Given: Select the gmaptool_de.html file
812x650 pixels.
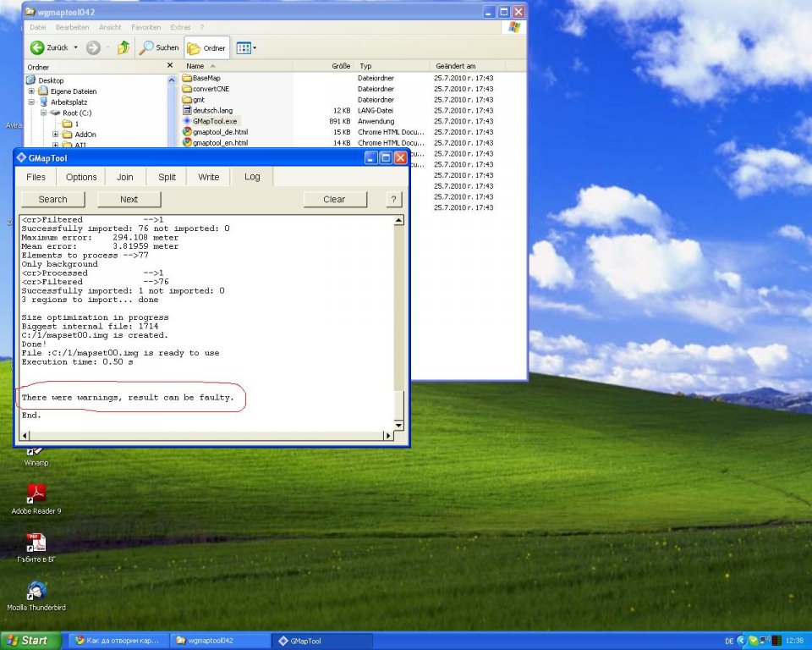Looking at the screenshot, I should 220,132.
